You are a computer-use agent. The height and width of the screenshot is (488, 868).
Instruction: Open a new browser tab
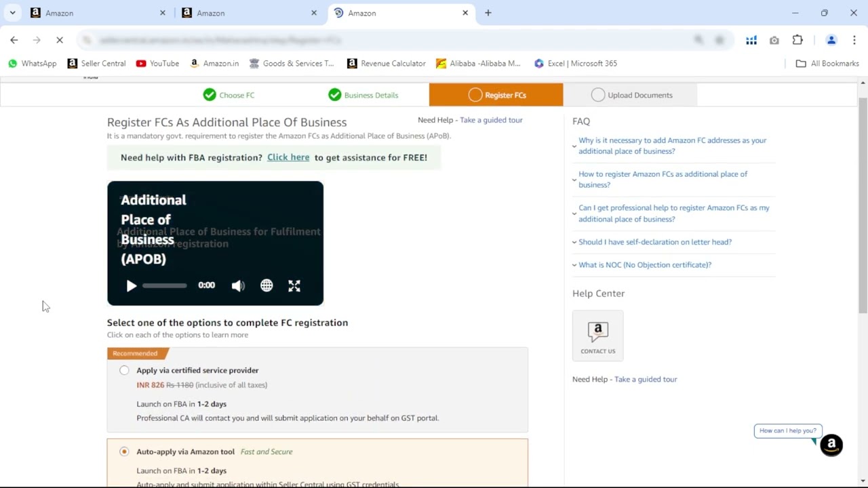[488, 13]
